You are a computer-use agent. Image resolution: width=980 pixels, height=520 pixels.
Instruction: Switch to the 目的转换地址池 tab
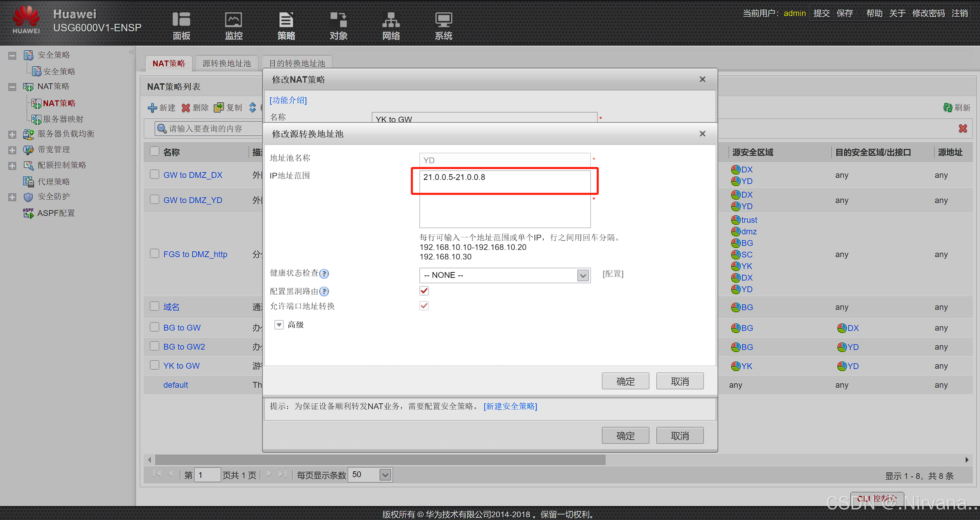point(297,63)
